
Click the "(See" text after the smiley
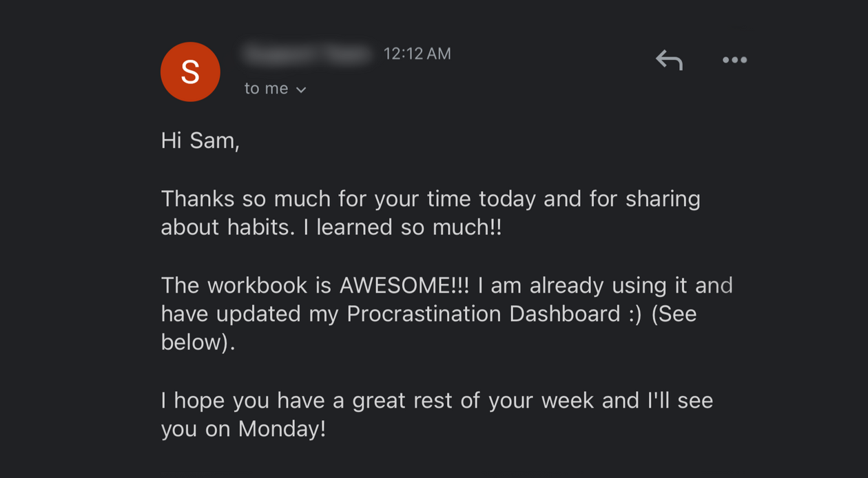674,314
